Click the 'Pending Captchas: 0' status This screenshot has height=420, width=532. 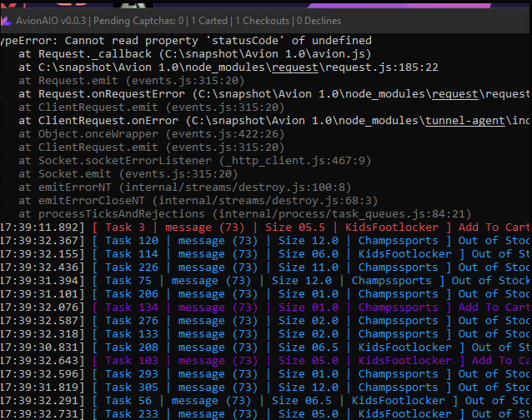coord(138,21)
